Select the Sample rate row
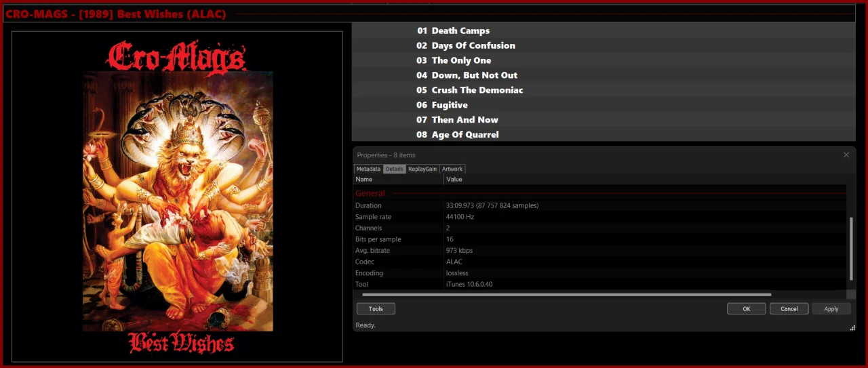The height and width of the screenshot is (368, 868). tap(600, 217)
